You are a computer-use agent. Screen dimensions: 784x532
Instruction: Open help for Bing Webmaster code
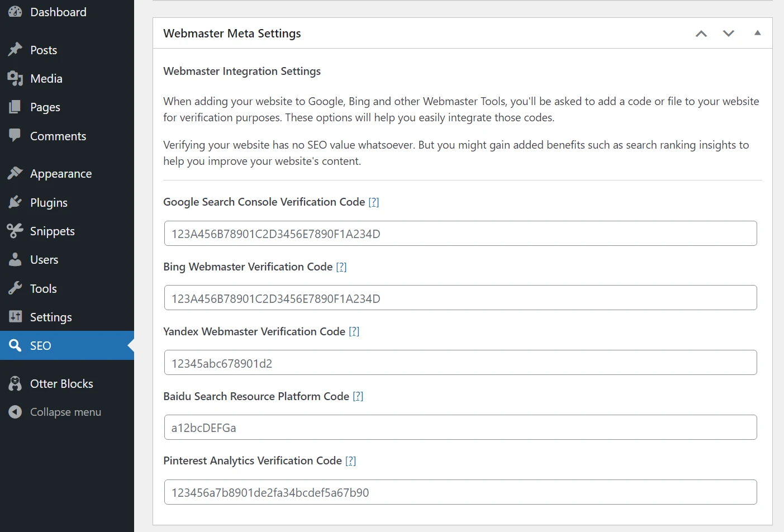click(341, 267)
